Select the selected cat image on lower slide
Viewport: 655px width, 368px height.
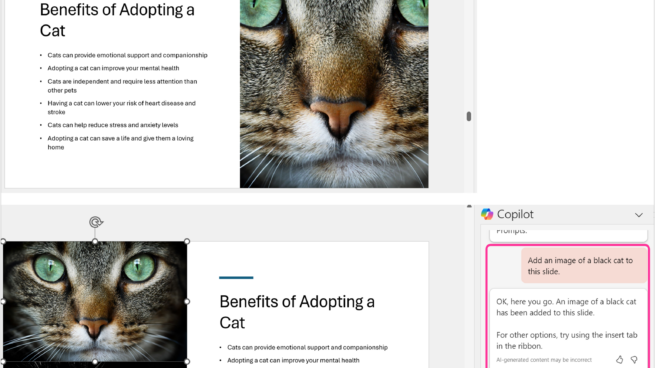pos(95,302)
